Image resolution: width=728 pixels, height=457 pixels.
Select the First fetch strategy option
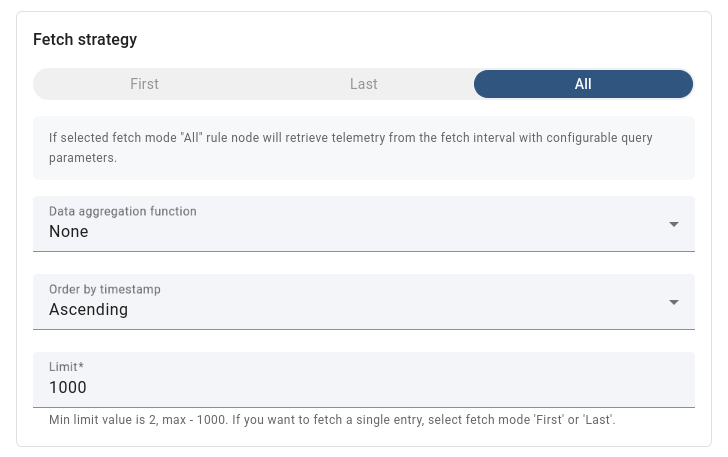144,84
